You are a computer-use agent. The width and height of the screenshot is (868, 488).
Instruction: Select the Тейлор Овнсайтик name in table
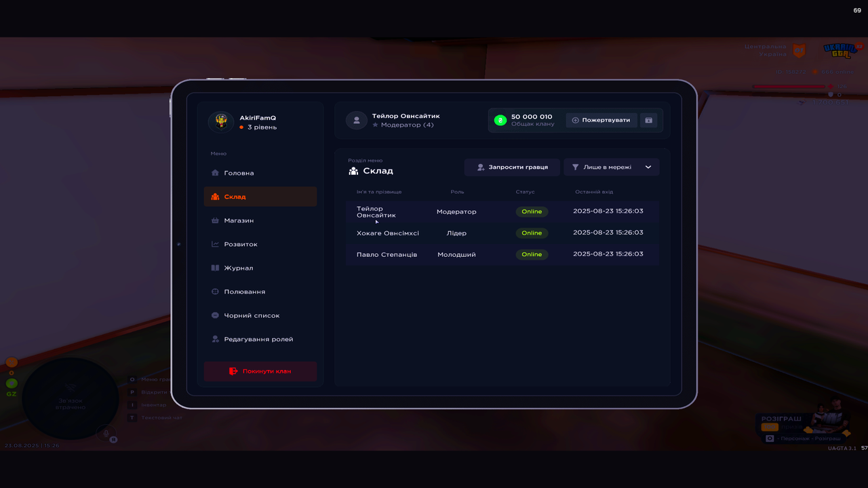click(376, 211)
